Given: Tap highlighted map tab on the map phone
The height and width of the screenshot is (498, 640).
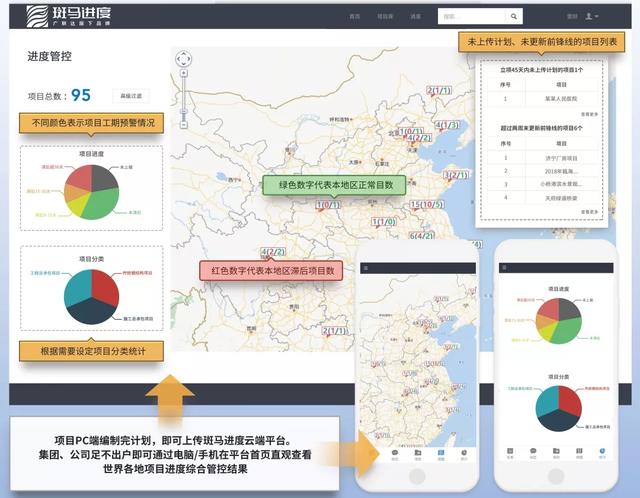Looking at the screenshot, I should [441, 454].
